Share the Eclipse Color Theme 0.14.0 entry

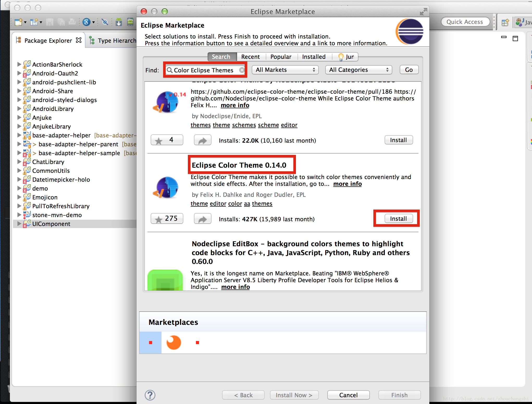click(202, 219)
